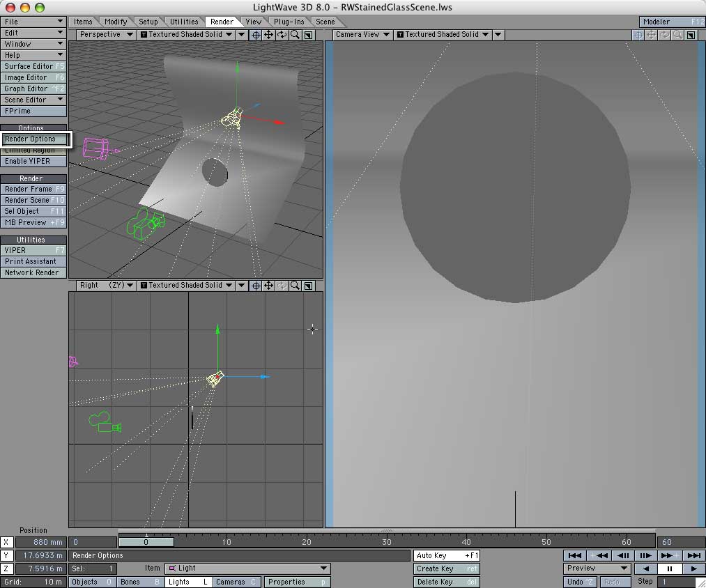The width and height of the screenshot is (706, 588).
Task: Switch to Modeler with the Modeler button
Action: point(672,22)
